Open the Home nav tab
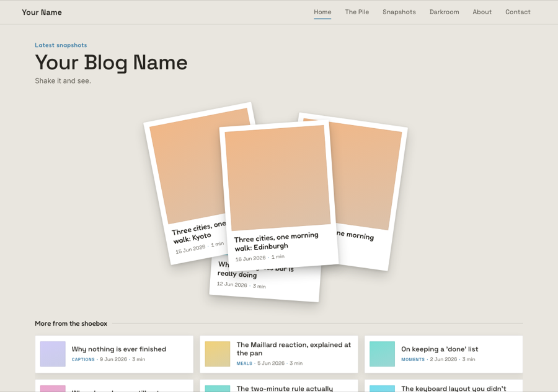The height and width of the screenshot is (392, 558). pyautogui.click(x=322, y=12)
